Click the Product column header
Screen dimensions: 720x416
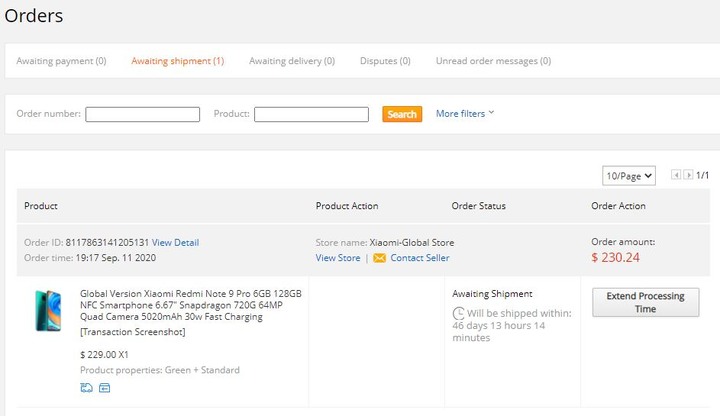tap(41, 206)
